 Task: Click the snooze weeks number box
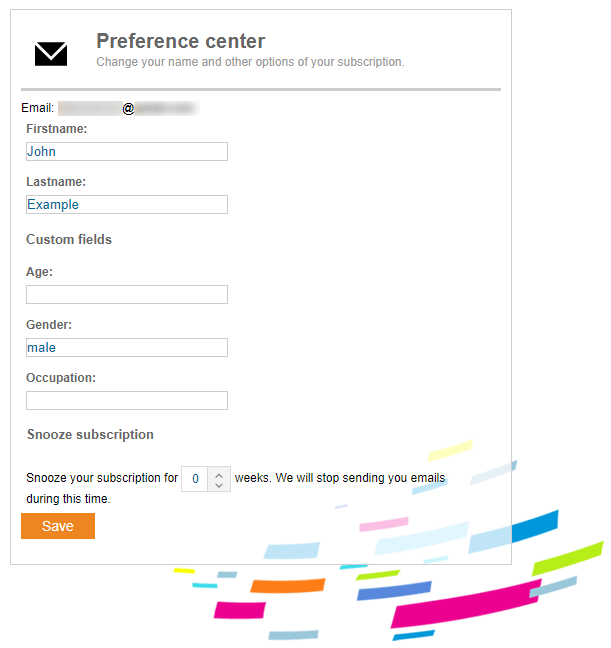pyautogui.click(x=195, y=479)
